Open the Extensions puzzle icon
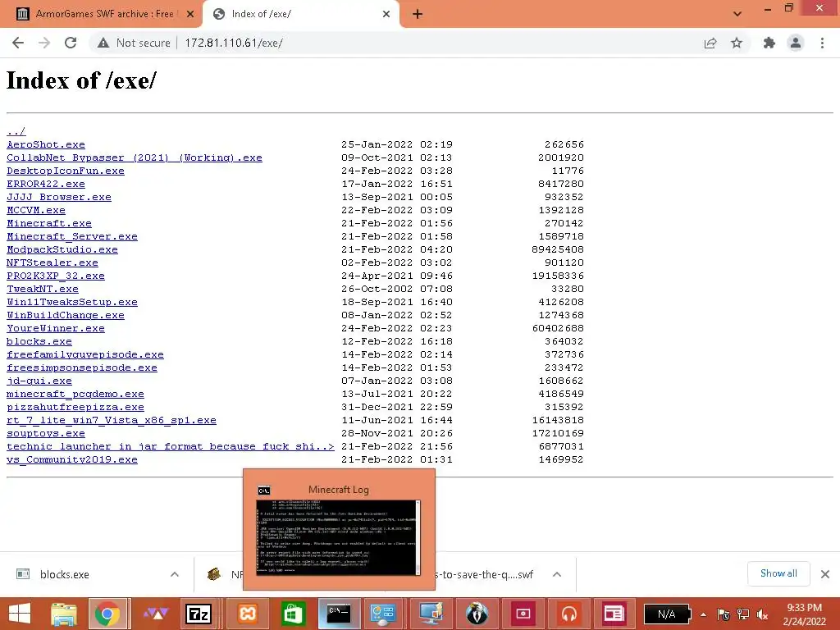Screen dimensions: 840x630 769,43
